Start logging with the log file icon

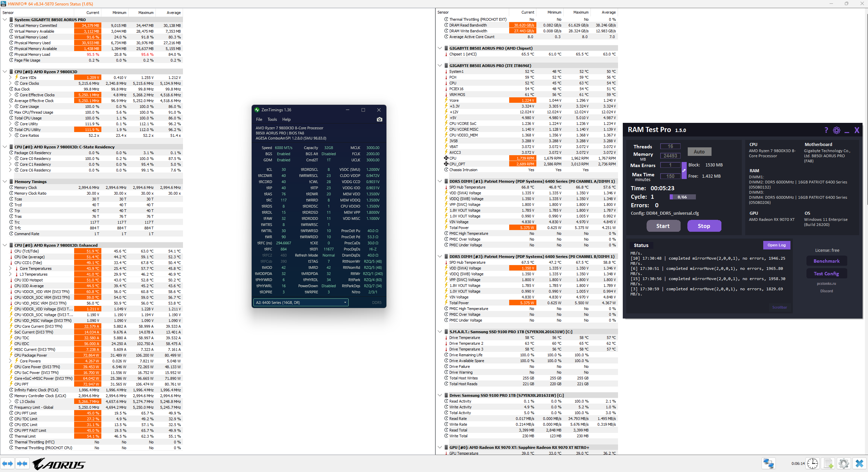[828, 463]
